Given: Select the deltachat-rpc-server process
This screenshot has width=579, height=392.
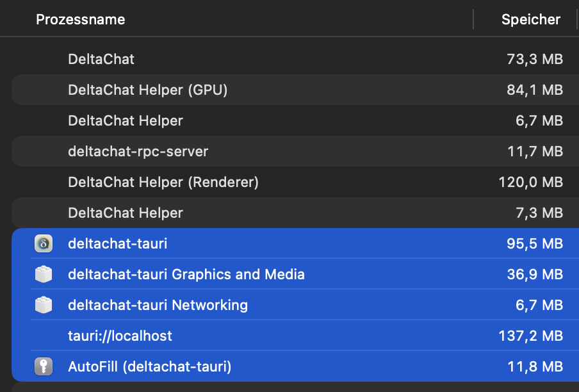Looking at the screenshot, I should 138,151.
